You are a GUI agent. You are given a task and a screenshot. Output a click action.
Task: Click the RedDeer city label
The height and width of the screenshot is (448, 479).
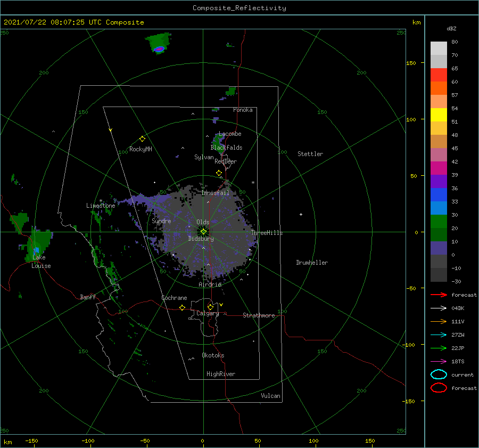point(226,161)
